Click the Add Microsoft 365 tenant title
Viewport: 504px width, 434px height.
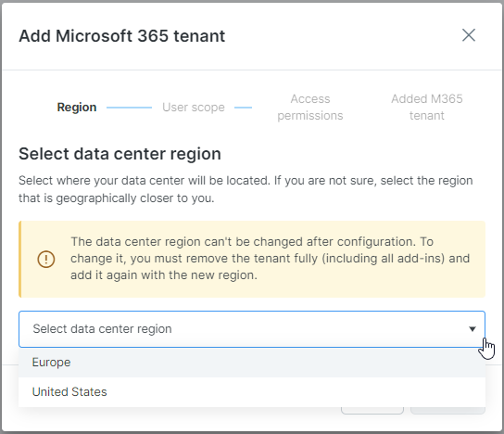pos(121,36)
